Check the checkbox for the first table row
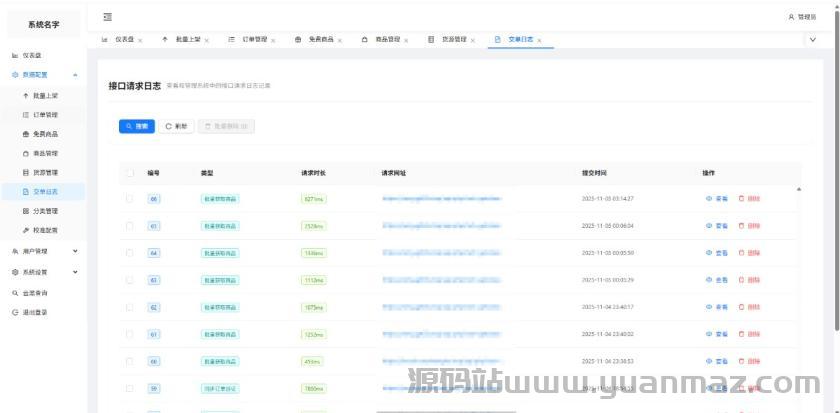The width and height of the screenshot is (840, 413). tap(129, 198)
